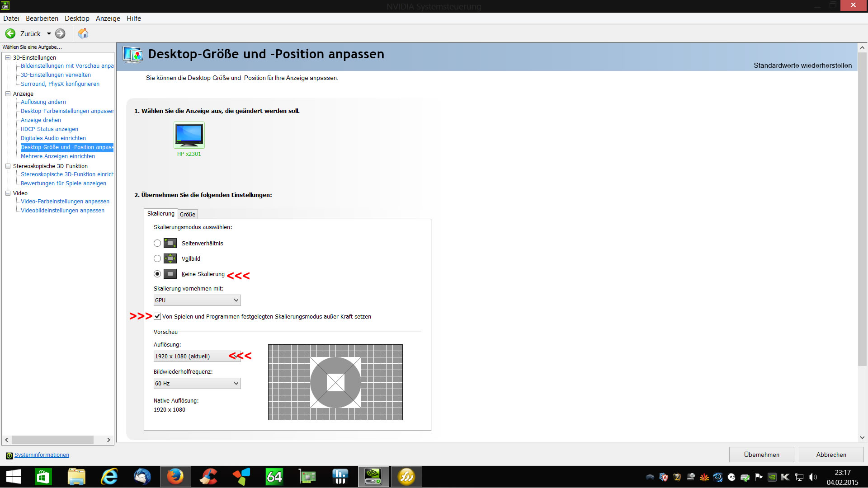The image size is (868, 488).
Task: Click the Vollbild scaling mode icon
Action: pyautogui.click(x=170, y=258)
